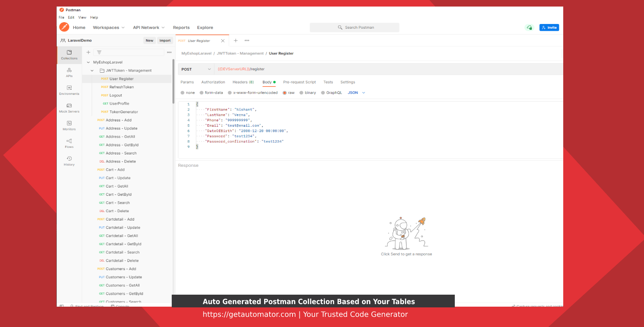The height and width of the screenshot is (327, 644).
Task: Switch to the Authorization tab
Action: [213, 82]
